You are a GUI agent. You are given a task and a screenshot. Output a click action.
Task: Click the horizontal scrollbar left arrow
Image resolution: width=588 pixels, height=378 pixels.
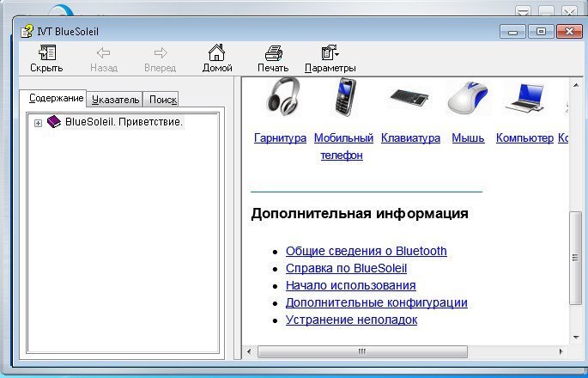click(249, 351)
